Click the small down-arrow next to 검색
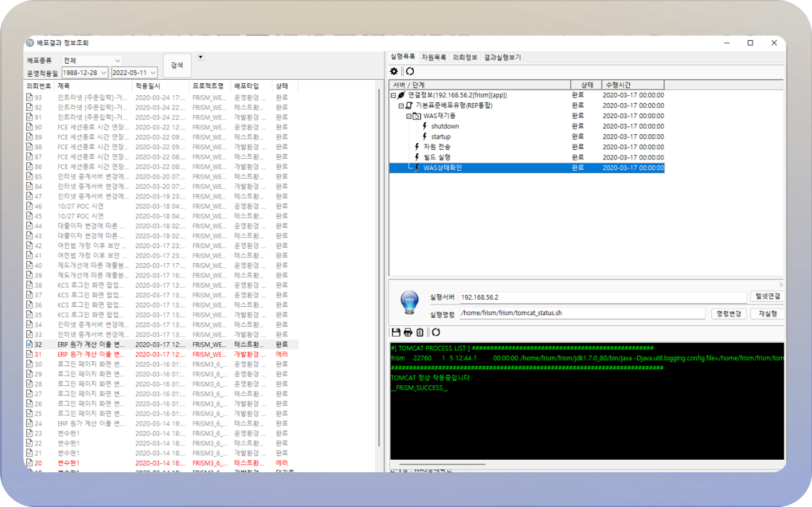The width and height of the screenshot is (812, 507). click(x=201, y=58)
